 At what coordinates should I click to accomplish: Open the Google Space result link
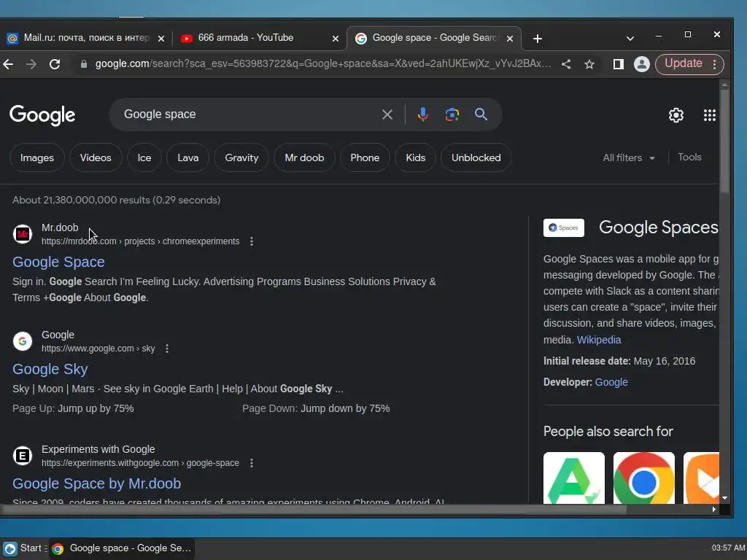coord(58,262)
